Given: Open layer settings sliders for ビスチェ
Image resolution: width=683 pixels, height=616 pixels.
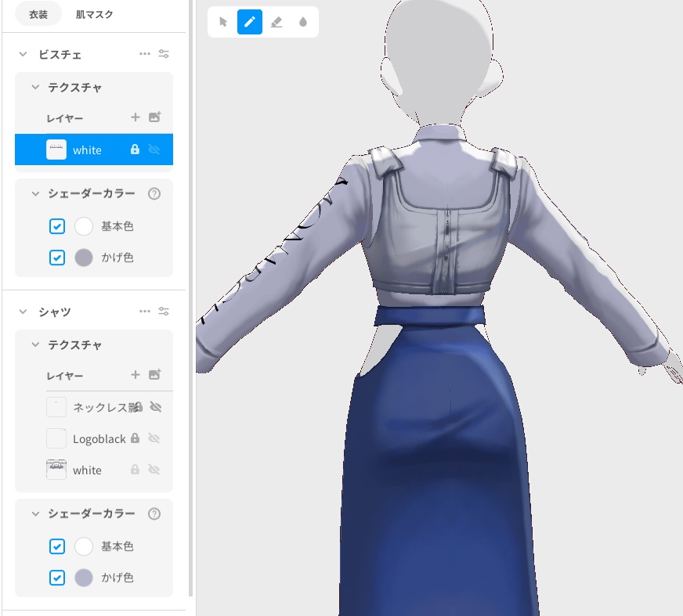Looking at the screenshot, I should [x=164, y=53].
